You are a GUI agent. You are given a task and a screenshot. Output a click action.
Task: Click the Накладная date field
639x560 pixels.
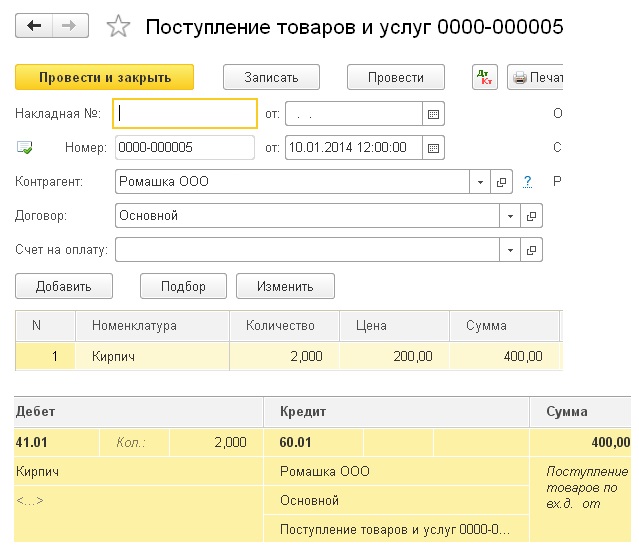click(354, 114)
